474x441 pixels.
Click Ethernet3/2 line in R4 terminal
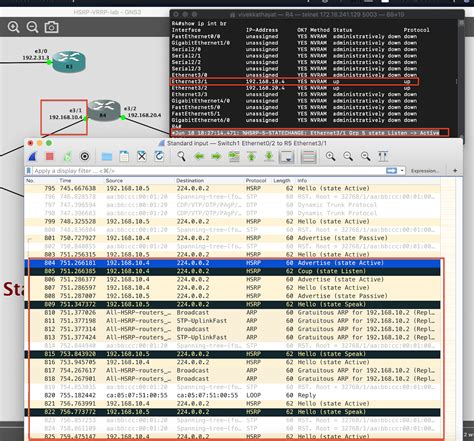(x=291, y=88)
